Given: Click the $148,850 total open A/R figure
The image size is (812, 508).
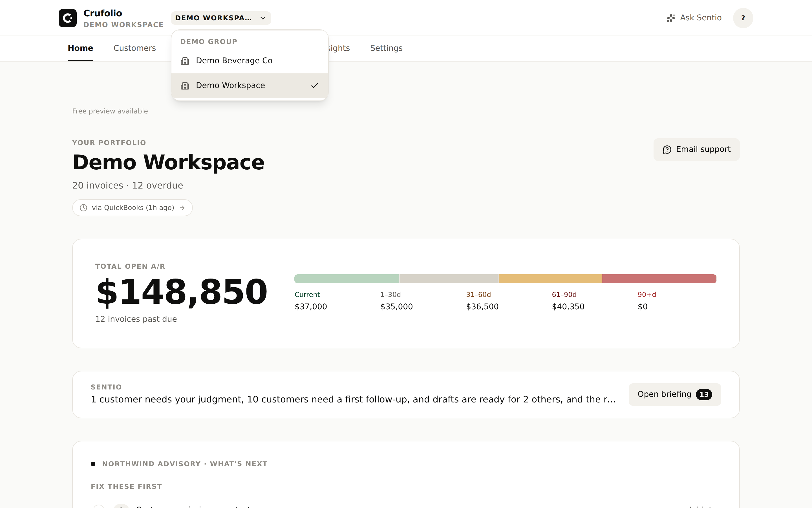Looking at the screenshot, I should tap(182, 292).
